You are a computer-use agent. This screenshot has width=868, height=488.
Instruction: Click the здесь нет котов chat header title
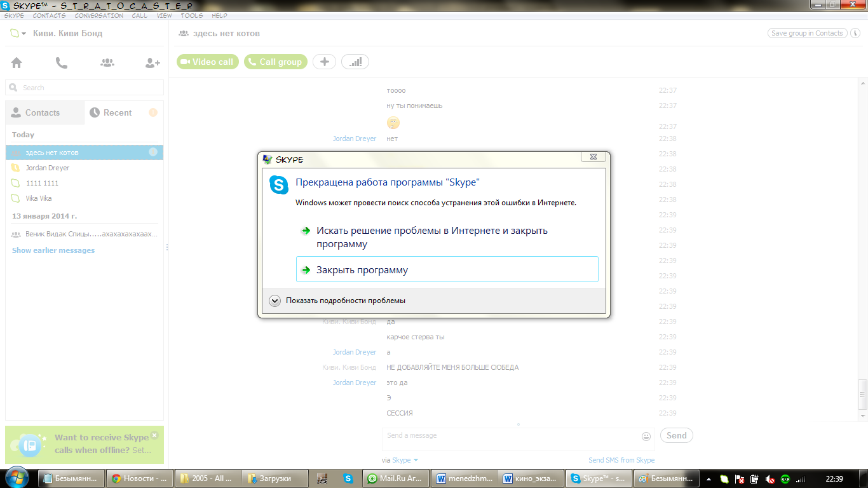point(226,33)
